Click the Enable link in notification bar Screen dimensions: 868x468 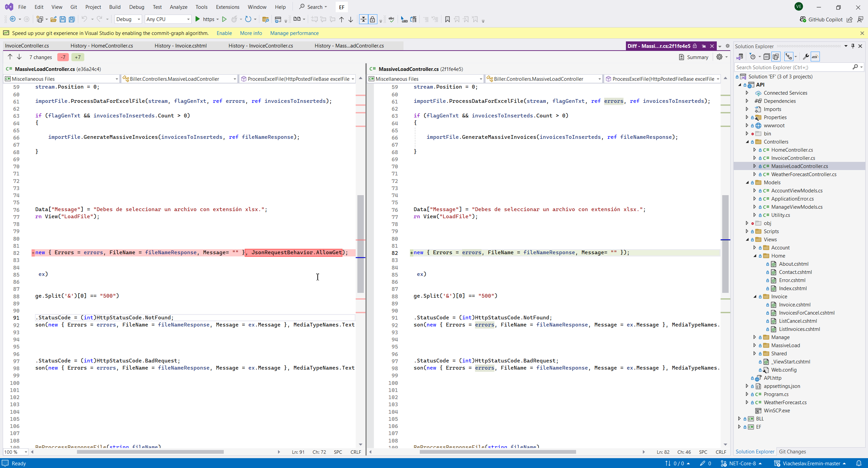pyautogui.click(x=224, y=33)
